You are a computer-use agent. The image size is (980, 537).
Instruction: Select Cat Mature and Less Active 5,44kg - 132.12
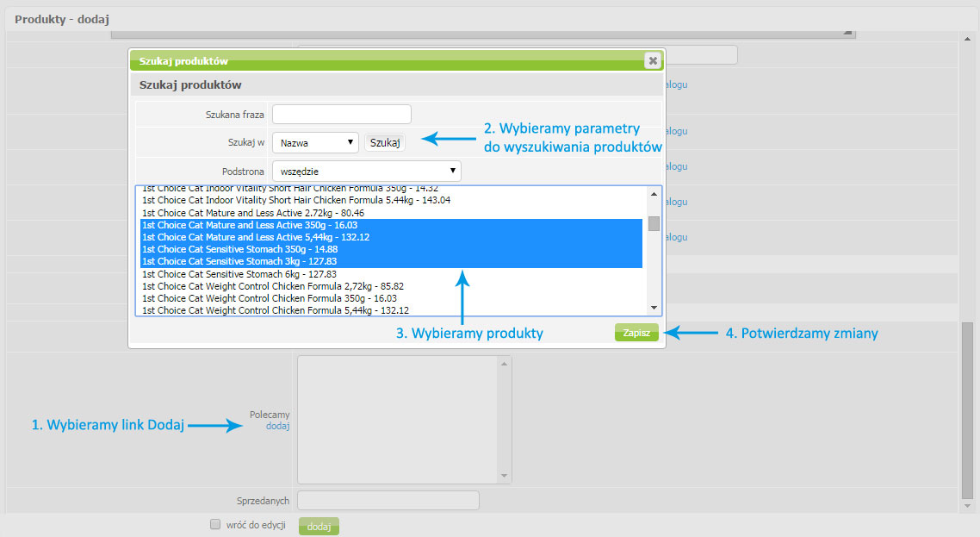point(391,237)
